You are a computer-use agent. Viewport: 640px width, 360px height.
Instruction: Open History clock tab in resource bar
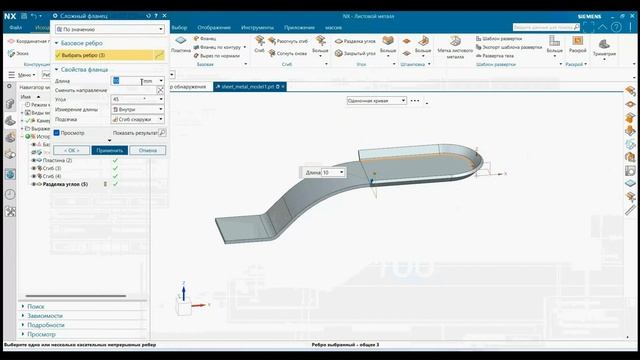pyautogui.click(x=10, y=194)
